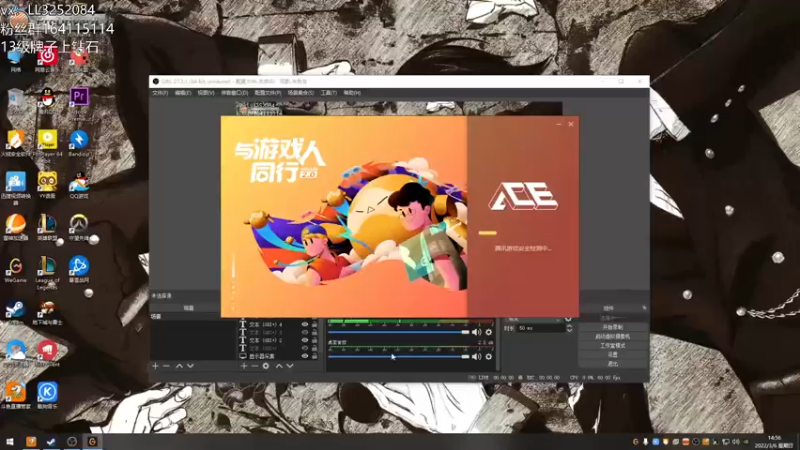
Task: Open the Premiere Pro desktop shortcut
Action: pos(79,97)
